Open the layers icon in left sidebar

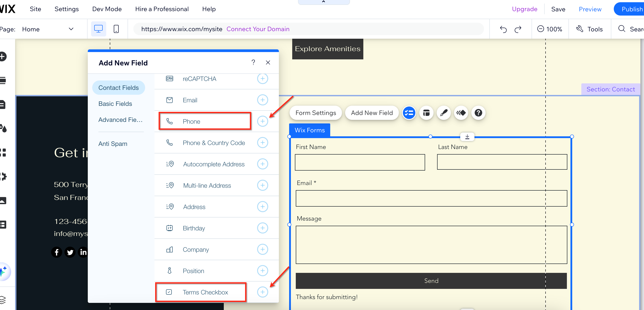[2, 300]
